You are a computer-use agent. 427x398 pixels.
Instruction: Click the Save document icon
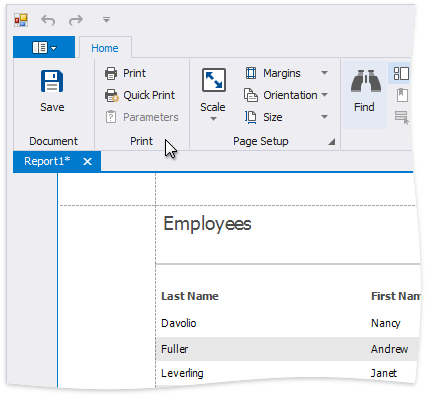[x=52, y=81]
